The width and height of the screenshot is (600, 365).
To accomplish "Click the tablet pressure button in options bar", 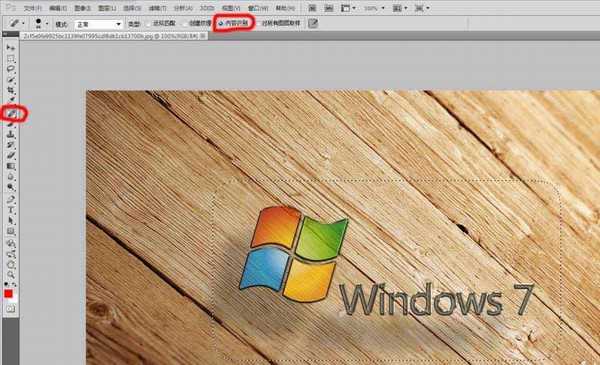I will [313, 23].
